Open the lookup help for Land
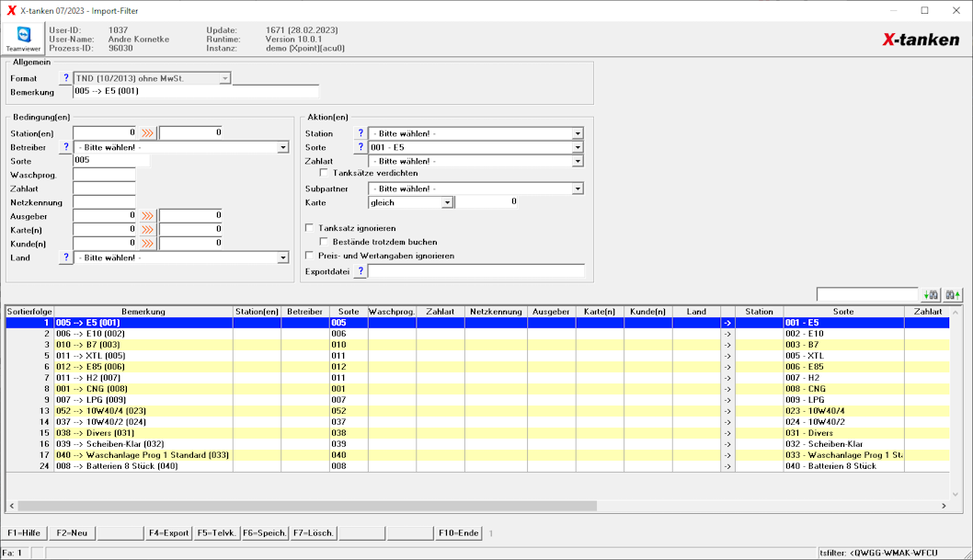This screenshot has height=560, width=973. [x=66, y=257]
